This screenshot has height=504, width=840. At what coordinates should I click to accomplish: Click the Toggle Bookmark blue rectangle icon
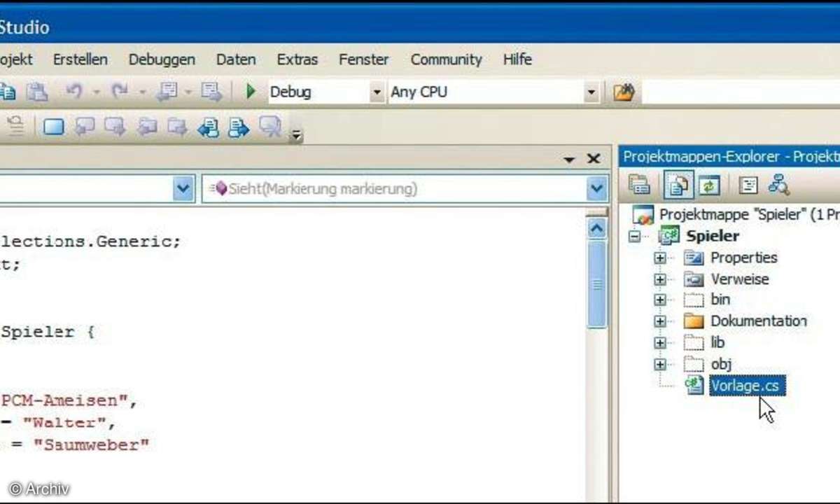(54, 127)
